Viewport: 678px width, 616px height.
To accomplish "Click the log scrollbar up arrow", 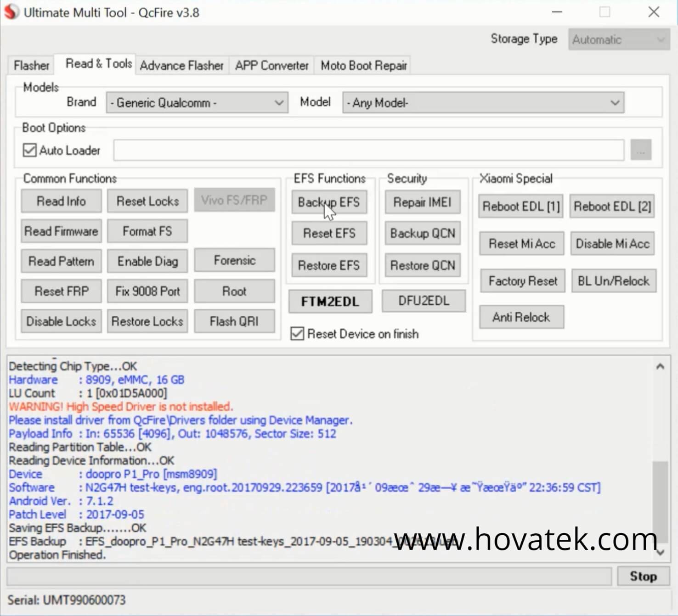I will click(660, 366).
